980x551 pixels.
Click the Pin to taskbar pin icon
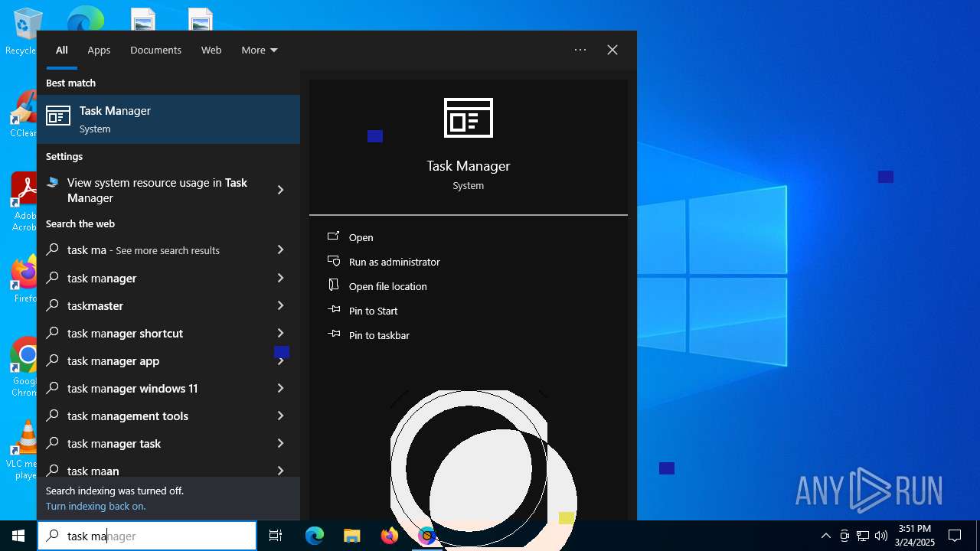[334, 334]
